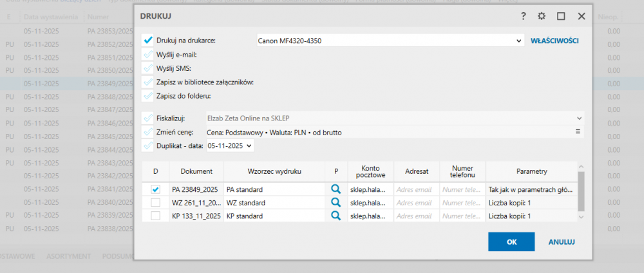
Task: Expand the Canon MF4320-4350 printer dropdown
Action: (x=519, y=41)
